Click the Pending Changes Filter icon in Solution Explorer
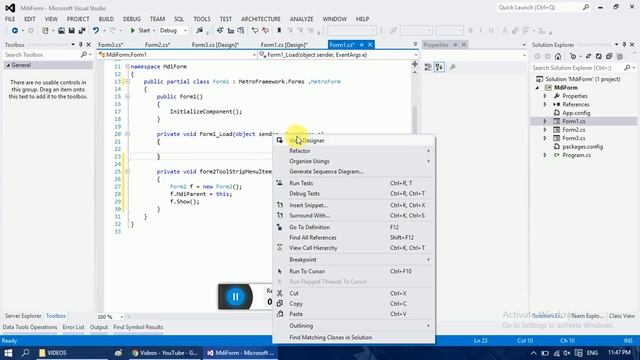The width and height of the screenshot is (640, 360). pyautogui.click(x=573, y=56)
